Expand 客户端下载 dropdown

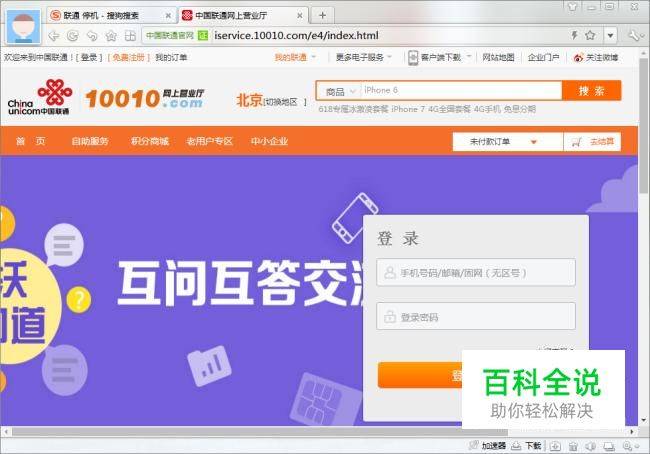point(440,57)
